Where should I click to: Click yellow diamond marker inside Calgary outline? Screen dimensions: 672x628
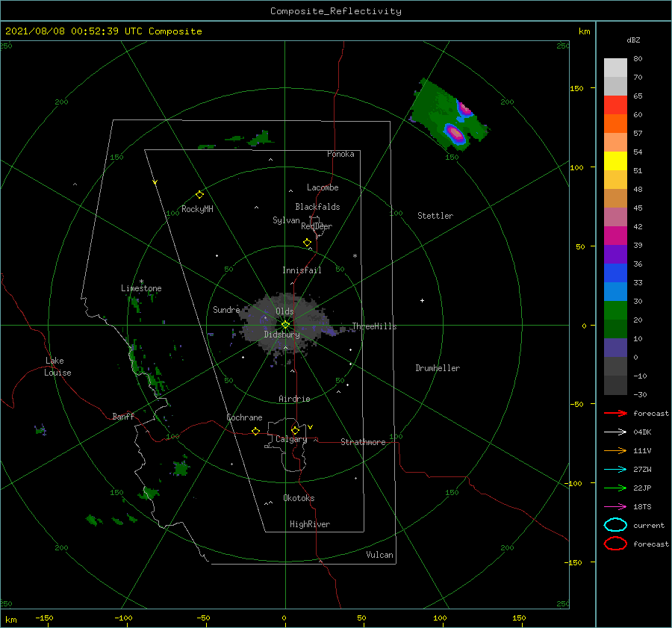tap(295, 430)
